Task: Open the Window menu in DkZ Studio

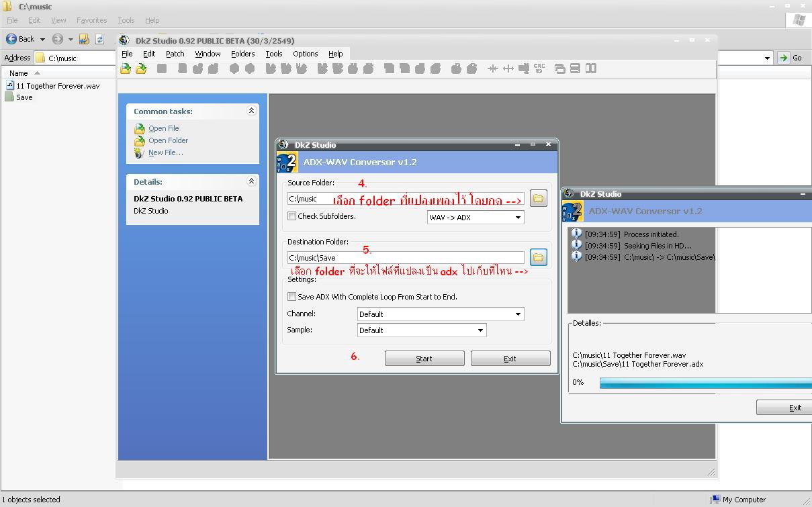Action: point(208,54)
